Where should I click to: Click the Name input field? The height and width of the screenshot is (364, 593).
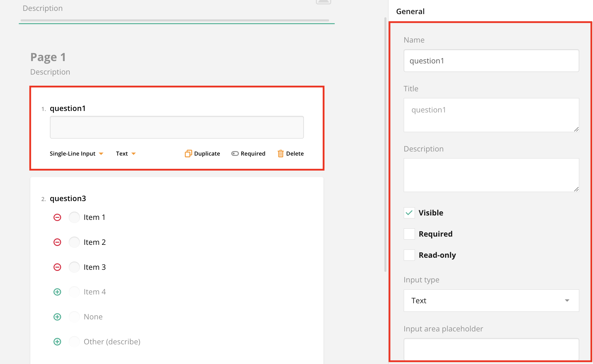pos(491,61)
